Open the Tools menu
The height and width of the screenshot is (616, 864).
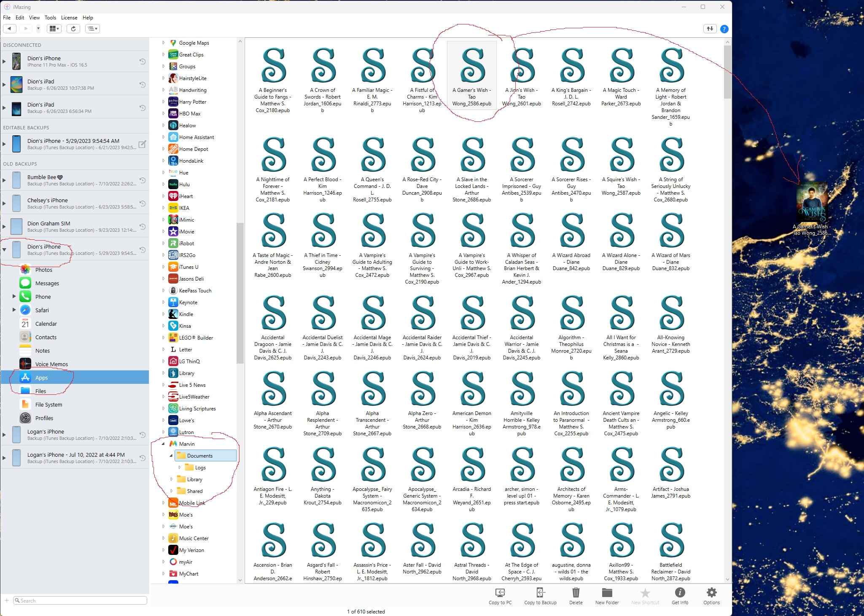pos(50,18)
